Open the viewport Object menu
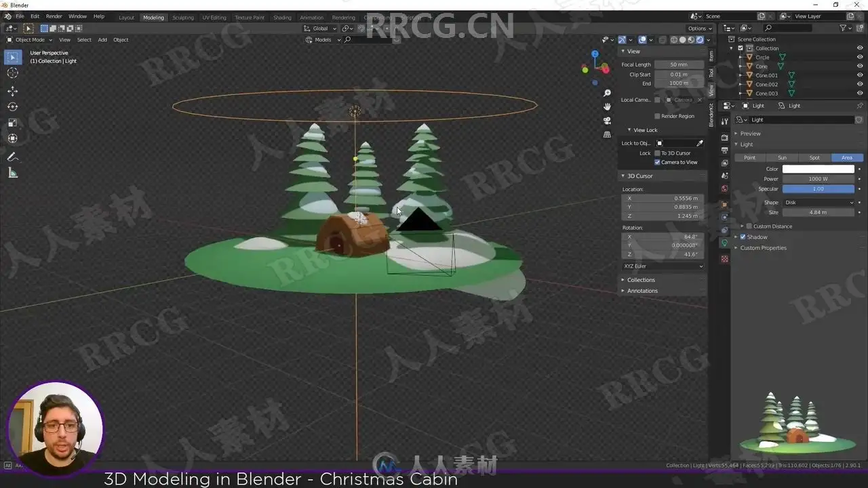The width and height of the screenshot is (868, 488). point(121,40)
